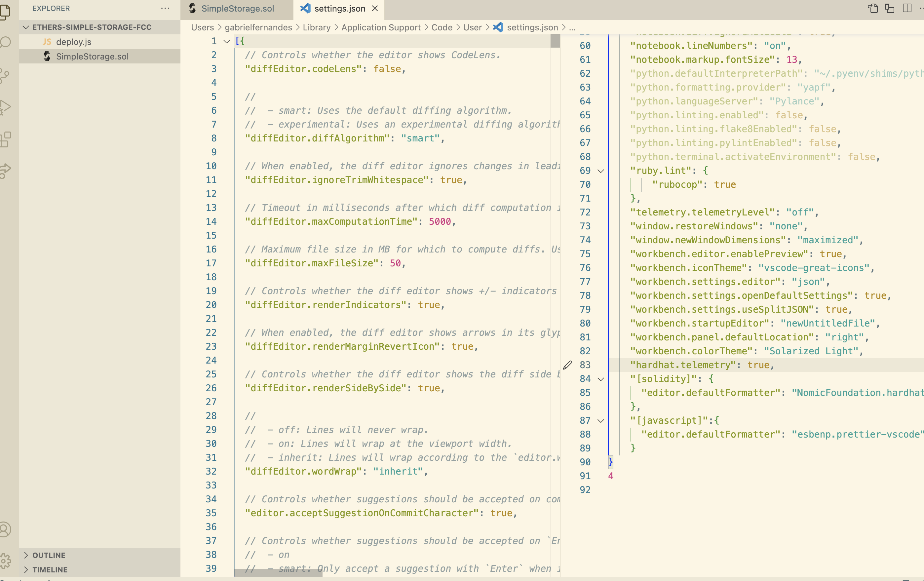This screenshot has width=924, height=581.
Task: Open the Live Share arrow icon view
Action: click(5, 171)
